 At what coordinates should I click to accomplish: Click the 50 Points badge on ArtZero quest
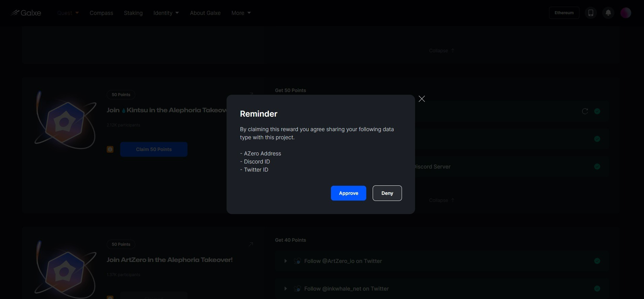(x=121, y=244)
